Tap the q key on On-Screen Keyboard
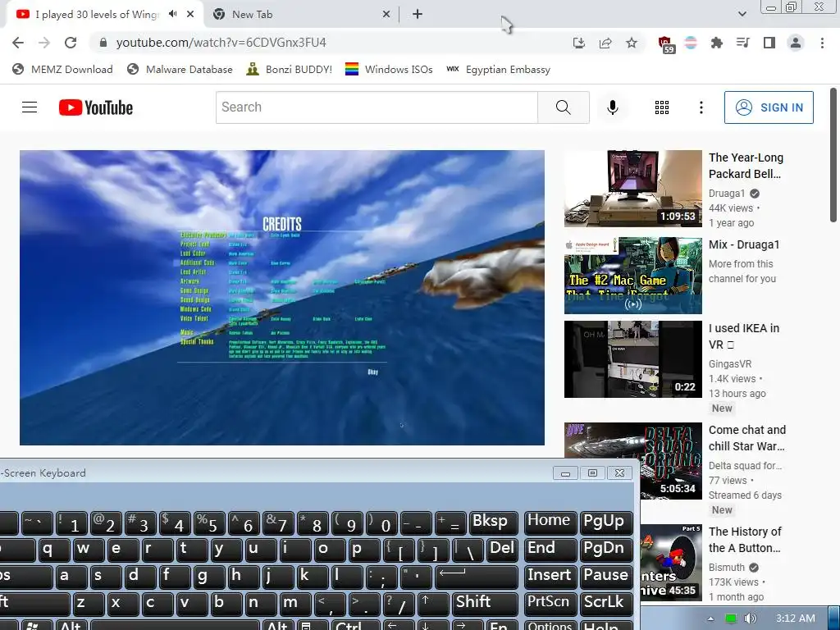The image size is (840, 630). [55, 549]
